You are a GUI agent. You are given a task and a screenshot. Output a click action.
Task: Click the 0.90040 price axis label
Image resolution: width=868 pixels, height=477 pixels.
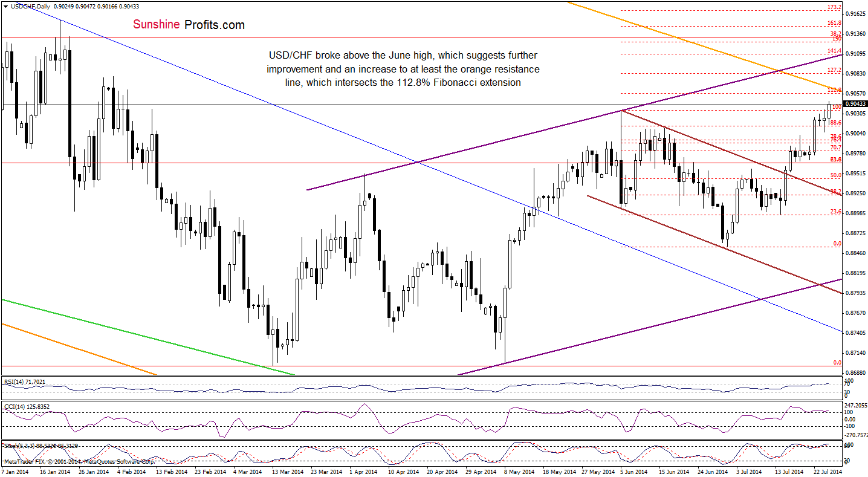pyautogui.click(x=856, y=133)
